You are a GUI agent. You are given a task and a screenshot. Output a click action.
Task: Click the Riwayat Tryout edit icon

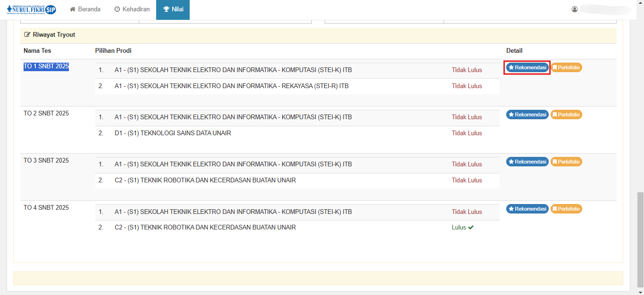pyautogui.click(x=27, y=35)
